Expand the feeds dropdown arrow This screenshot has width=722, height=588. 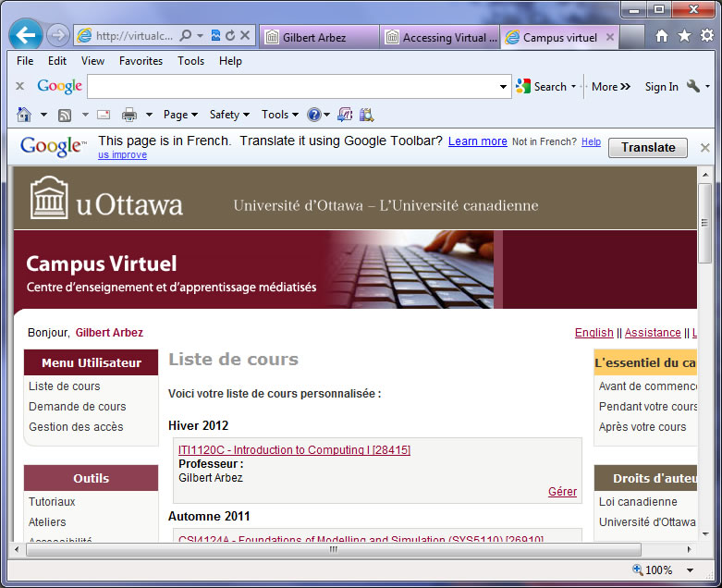pyautogui.click(x=85, y=115)
